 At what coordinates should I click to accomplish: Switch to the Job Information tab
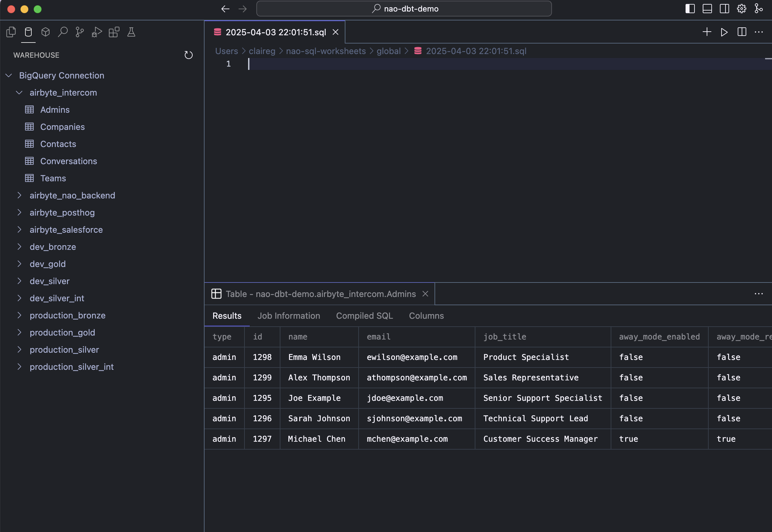(x=289, y=316)
